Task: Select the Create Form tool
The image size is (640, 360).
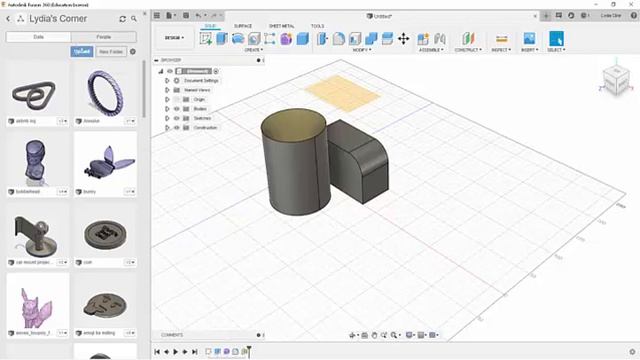Action: (x=286, y=39)
